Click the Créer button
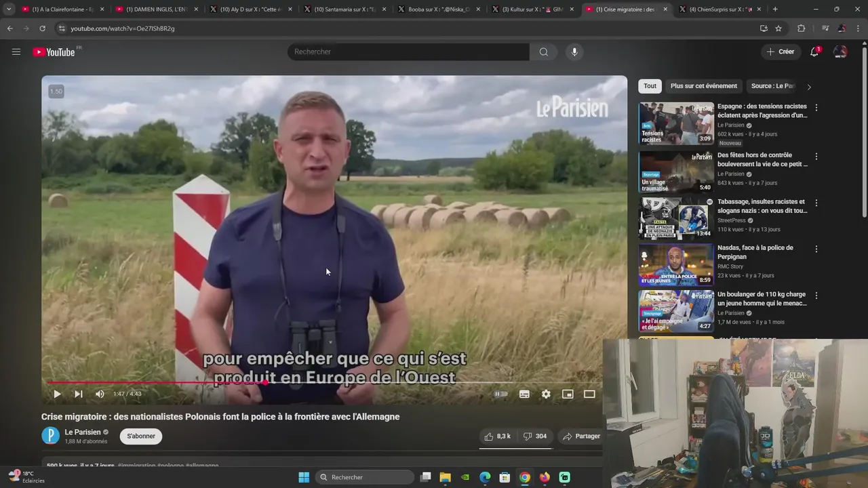 [x=780, y=52]
